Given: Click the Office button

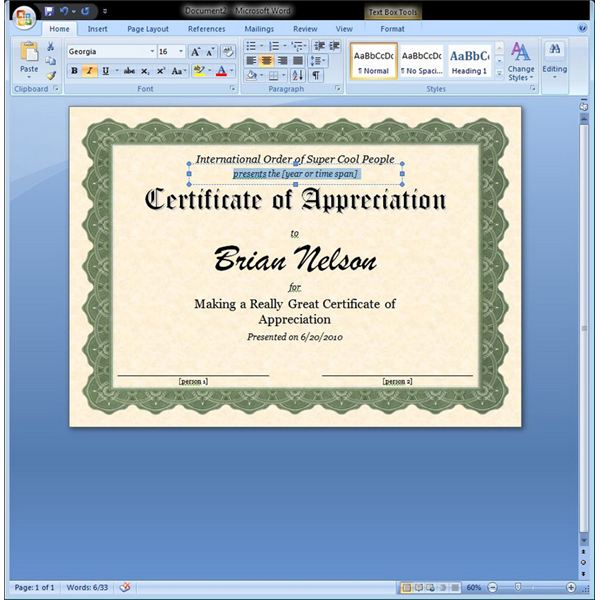Looking at the screenshot, I should [22, 17].
